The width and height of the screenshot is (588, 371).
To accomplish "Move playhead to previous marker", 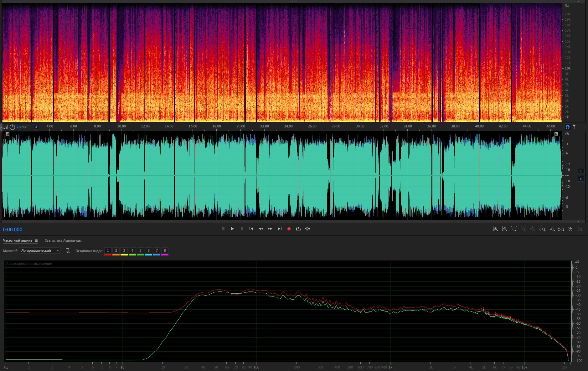I will coord(251,229).
